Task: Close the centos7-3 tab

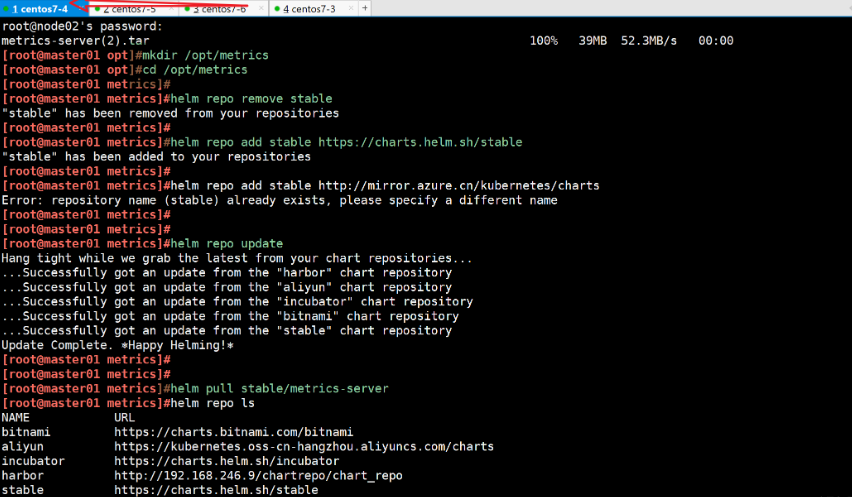Action: 351,8
